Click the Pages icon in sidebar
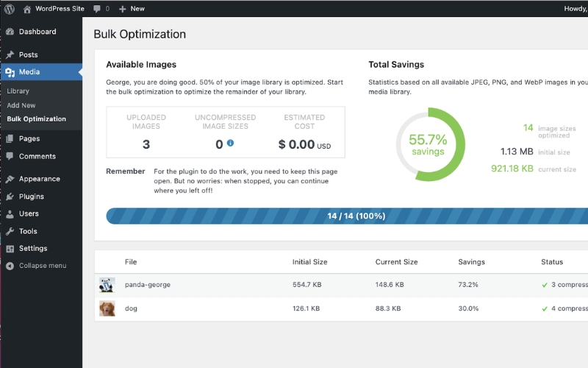The image size is (588, 368). click(x=10, y=138)
